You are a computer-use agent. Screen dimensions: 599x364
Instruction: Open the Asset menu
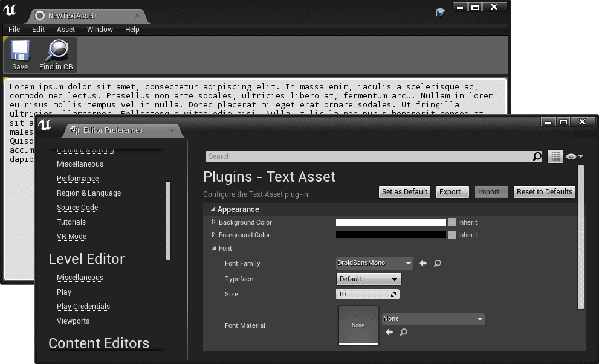point(66,30)
